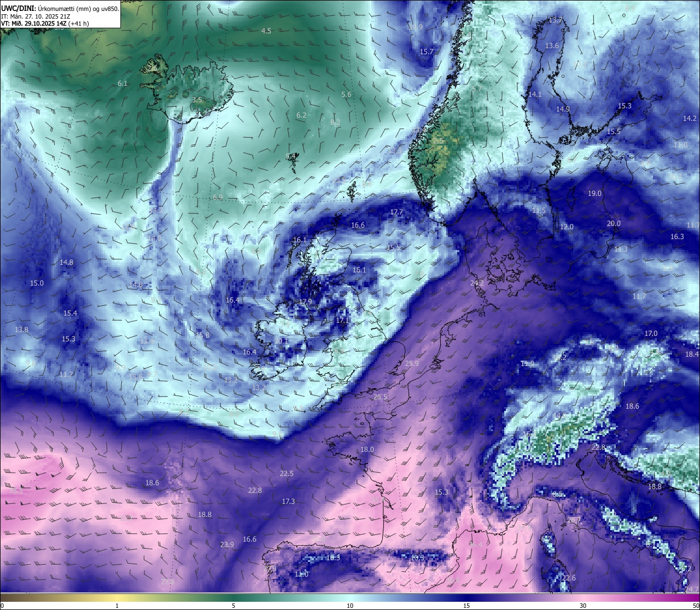Click the '10' tick on the color scale
Image resolution: width=700 pixels, height=610 pixels.
click(350, 606)
